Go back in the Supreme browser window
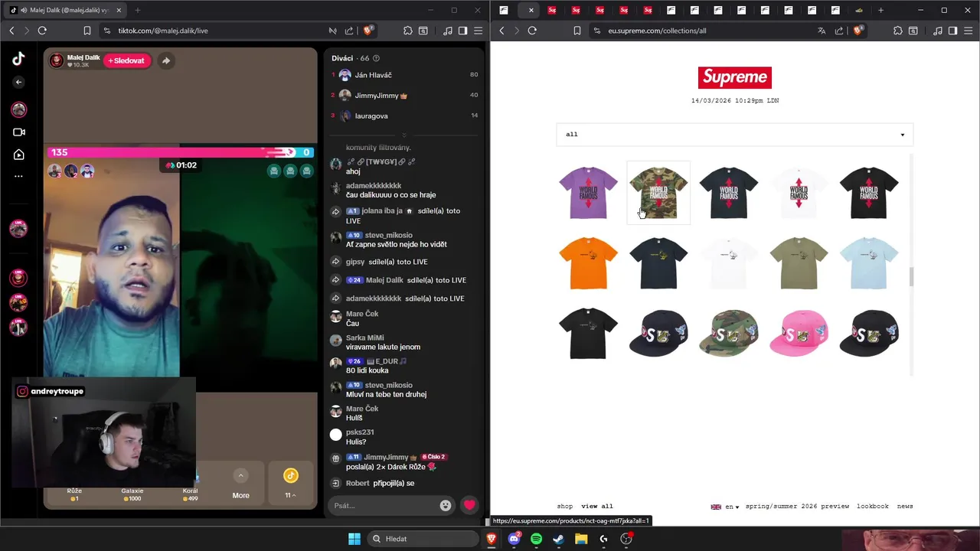 (x=501, y=31)
